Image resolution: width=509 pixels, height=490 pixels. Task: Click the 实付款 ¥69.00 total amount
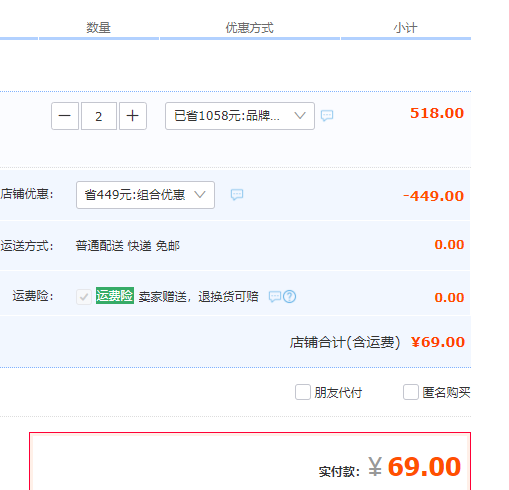415,467
